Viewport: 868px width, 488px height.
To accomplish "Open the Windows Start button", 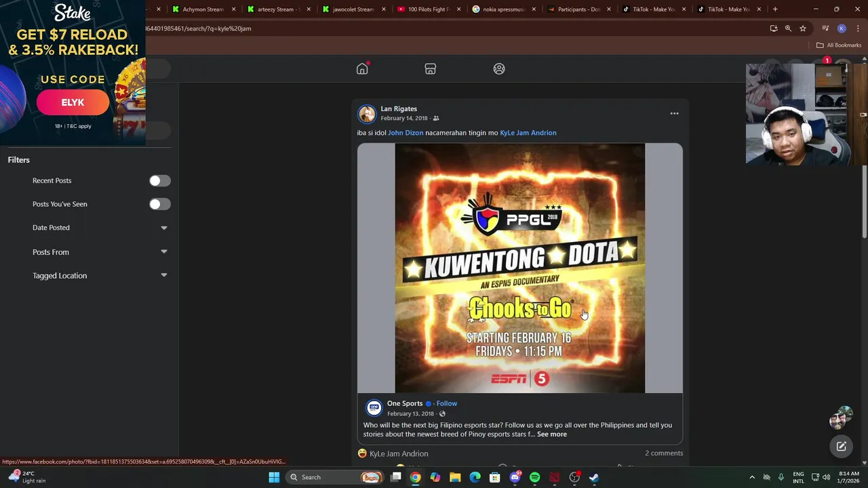I will click(274, 477).
